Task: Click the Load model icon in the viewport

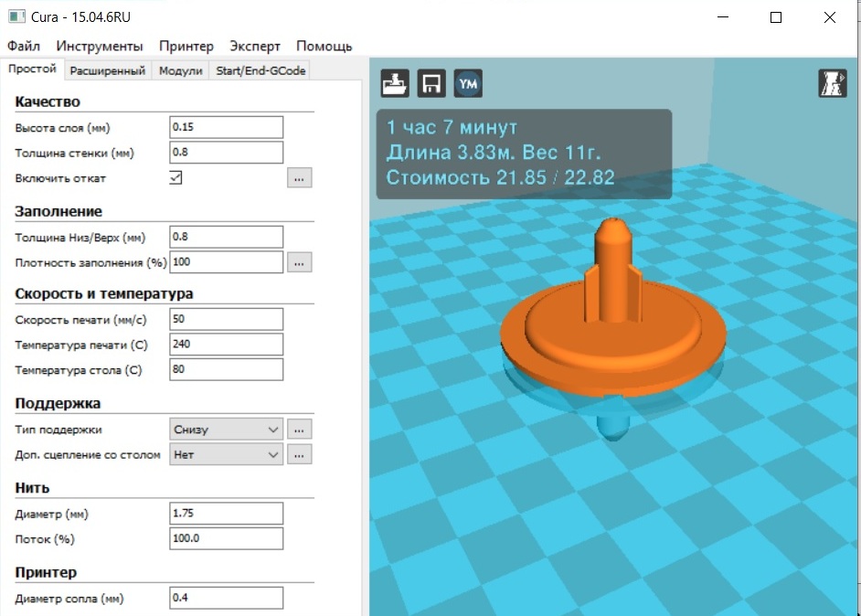Action: [395, 83]
